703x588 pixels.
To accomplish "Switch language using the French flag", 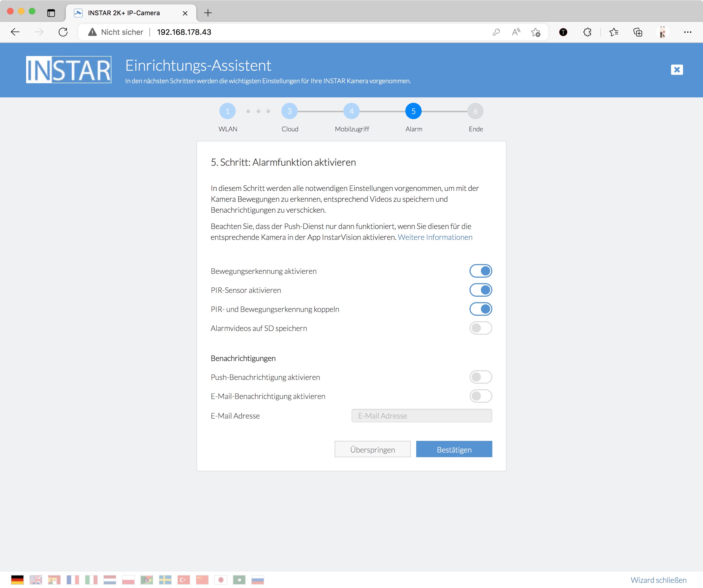I will coord(73,580).
